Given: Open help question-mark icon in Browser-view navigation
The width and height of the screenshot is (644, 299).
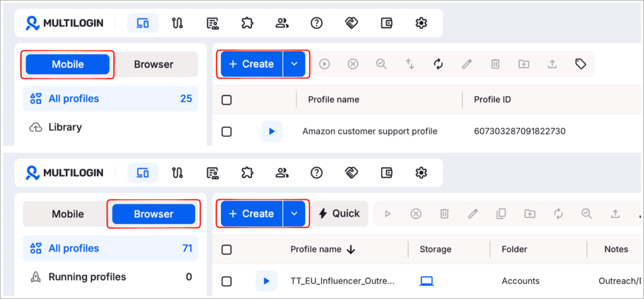Looking at the screenshot, I should [316, 173].
